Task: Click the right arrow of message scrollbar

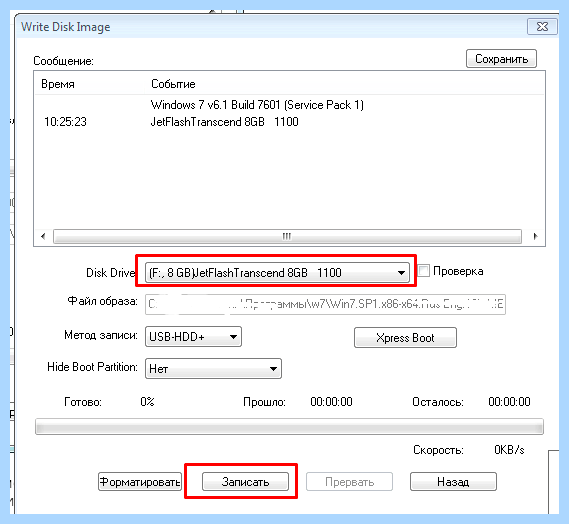Action: [x=535, y=236]
